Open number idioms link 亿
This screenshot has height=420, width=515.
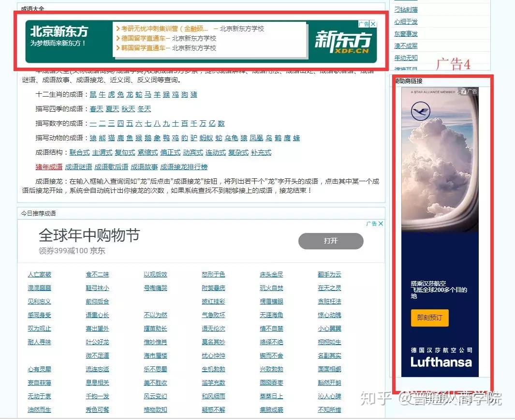coord(212,123)
